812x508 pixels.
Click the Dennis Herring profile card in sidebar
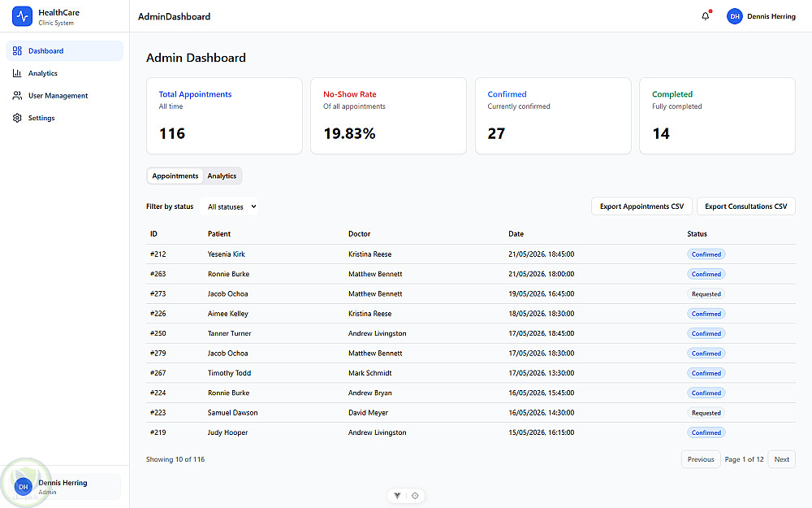coord(65,486)
